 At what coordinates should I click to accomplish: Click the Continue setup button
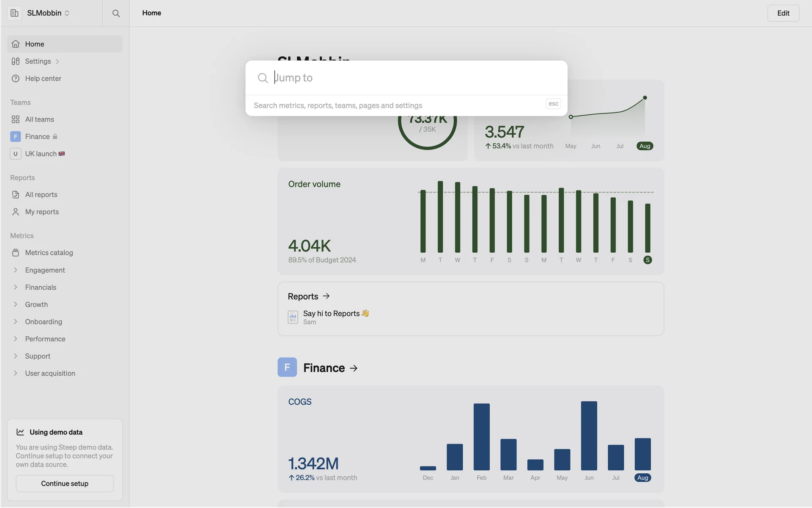(x=65, y=483)
